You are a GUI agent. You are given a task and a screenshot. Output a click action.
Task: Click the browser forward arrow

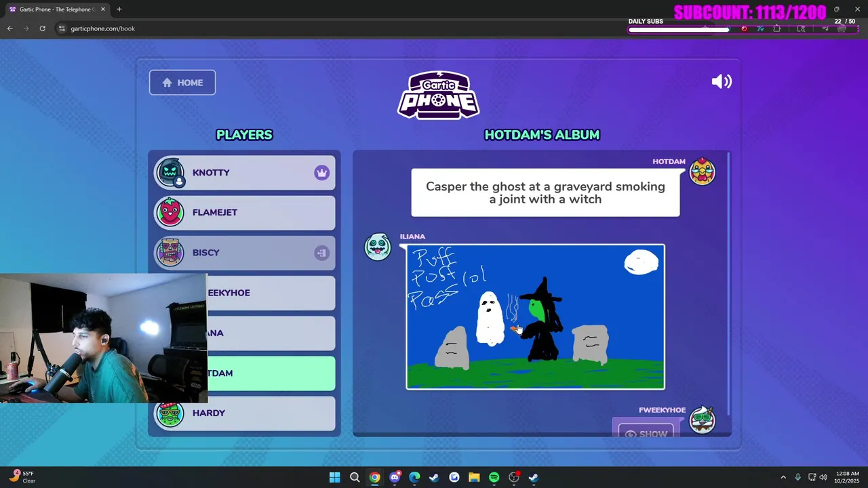[x=26, y=28]
